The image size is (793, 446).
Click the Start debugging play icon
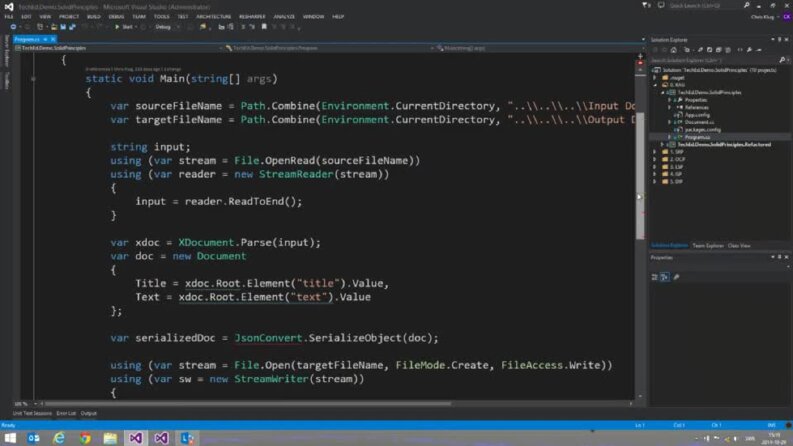117,27
